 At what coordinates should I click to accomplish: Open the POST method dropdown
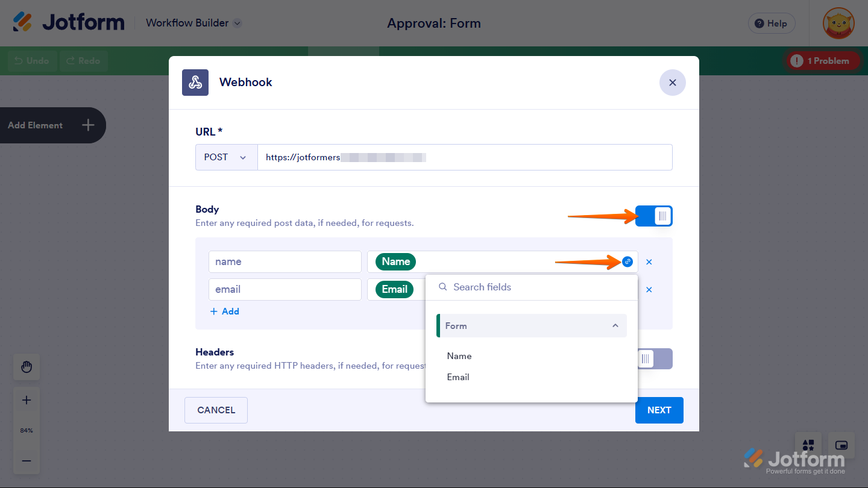(x=226, y=157)
